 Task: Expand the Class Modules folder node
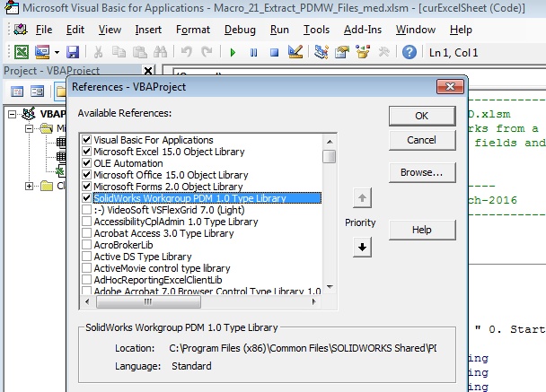click(30, 186)
